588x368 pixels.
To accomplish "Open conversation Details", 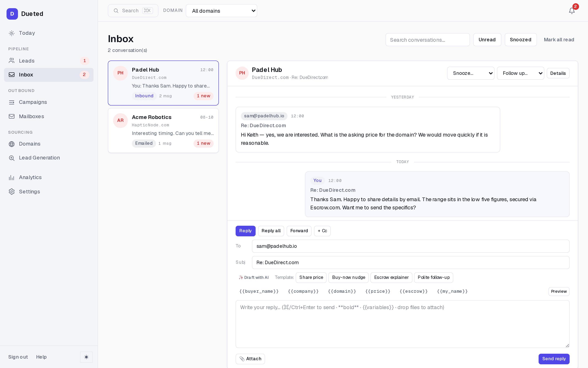I will coord(558,73).
